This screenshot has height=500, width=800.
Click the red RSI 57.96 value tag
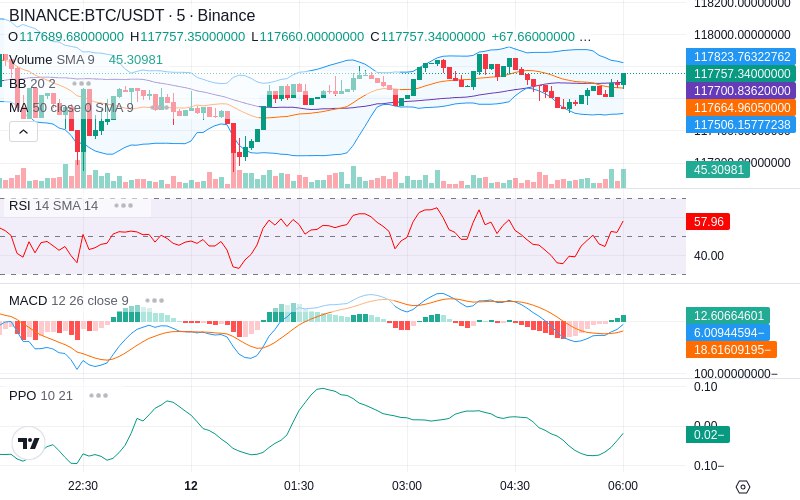[708, 222]
